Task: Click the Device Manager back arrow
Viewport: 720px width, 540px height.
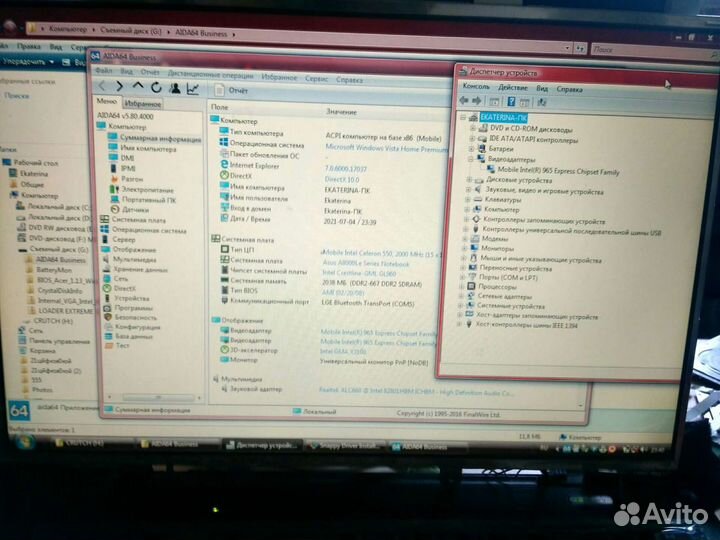Action: coord(464,100)
